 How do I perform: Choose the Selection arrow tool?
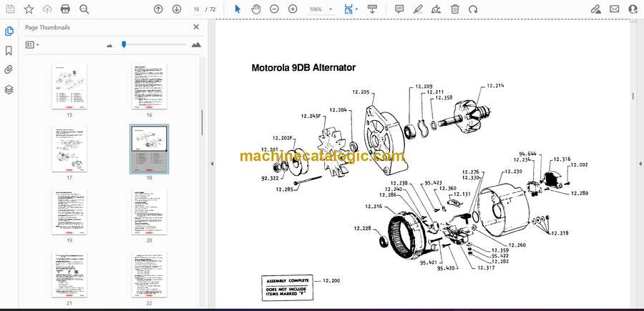(238, 9)
